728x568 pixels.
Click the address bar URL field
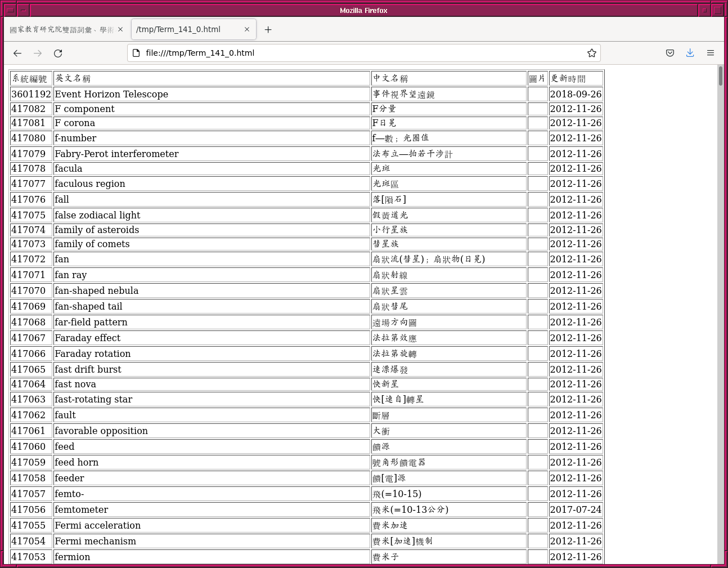(x=360, y=53)
